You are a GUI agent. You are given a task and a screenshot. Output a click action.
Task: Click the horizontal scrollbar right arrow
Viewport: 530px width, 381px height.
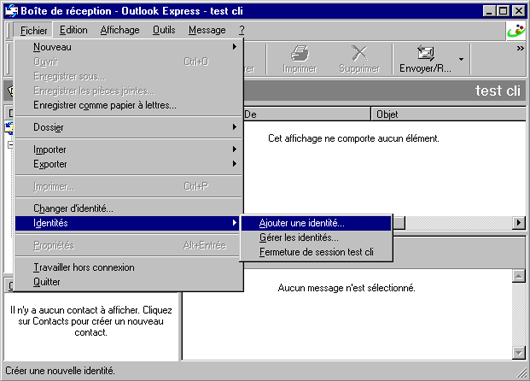pos(519,223)
